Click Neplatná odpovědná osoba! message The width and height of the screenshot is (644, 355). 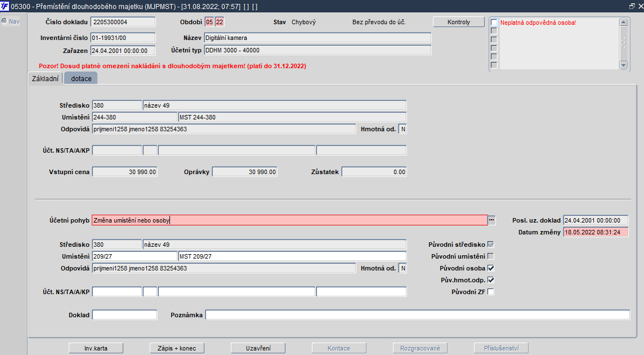(x=538, y=23)
